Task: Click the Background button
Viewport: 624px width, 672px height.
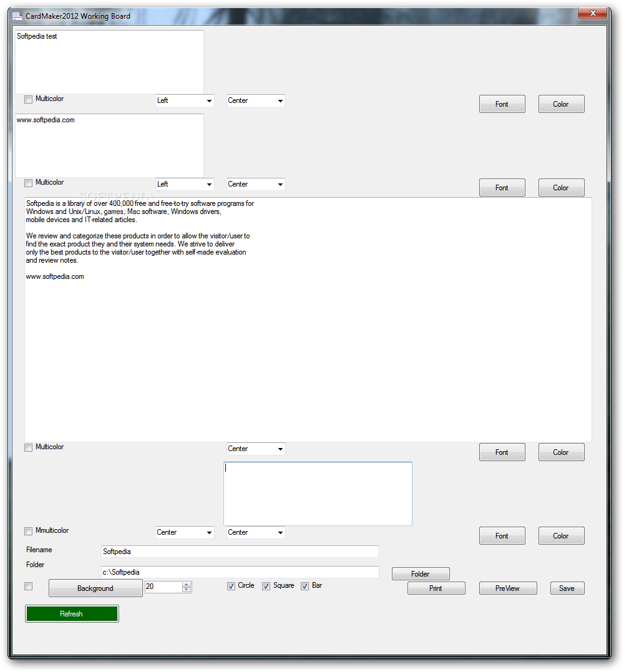Action: 95,588
